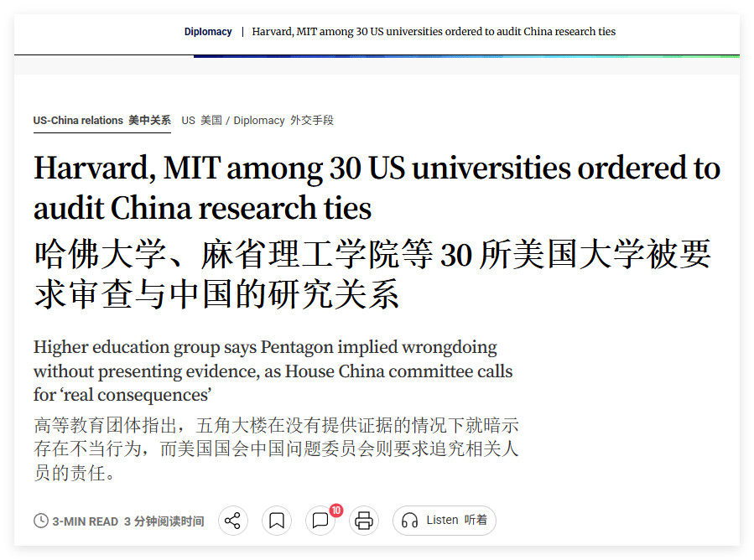Open comments via the speech bubble icon
Screen dimensions: 754x560
[x=320, y=521]
